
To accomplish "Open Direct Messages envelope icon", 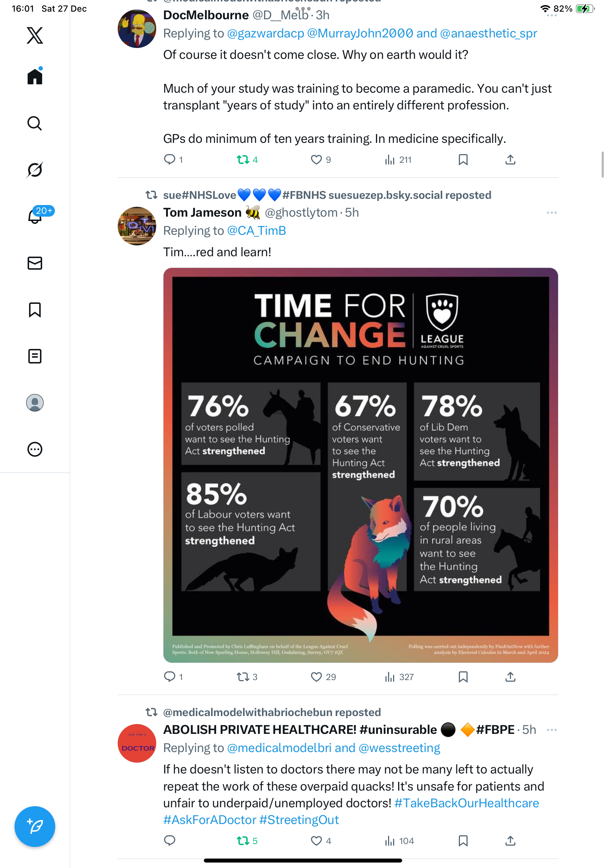I will pyautogui.click(x=35, y=263).
